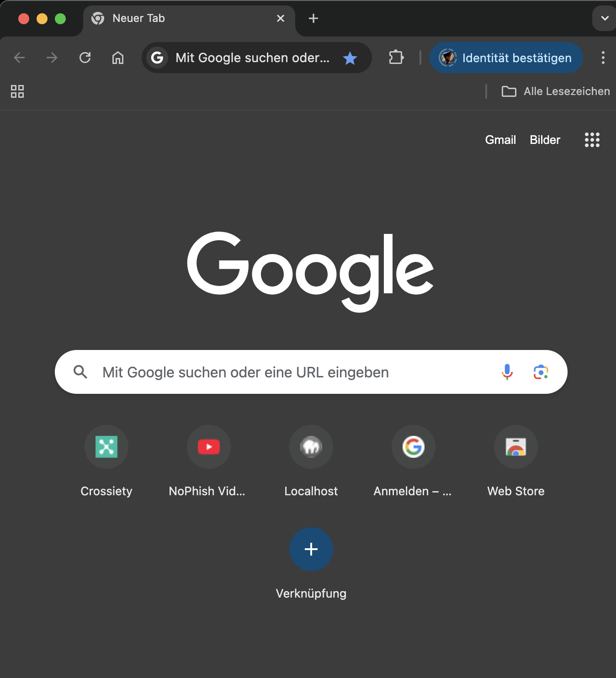The image size is (616, 678).
Task: Open the Gmail link
Action: pos(500,140)
